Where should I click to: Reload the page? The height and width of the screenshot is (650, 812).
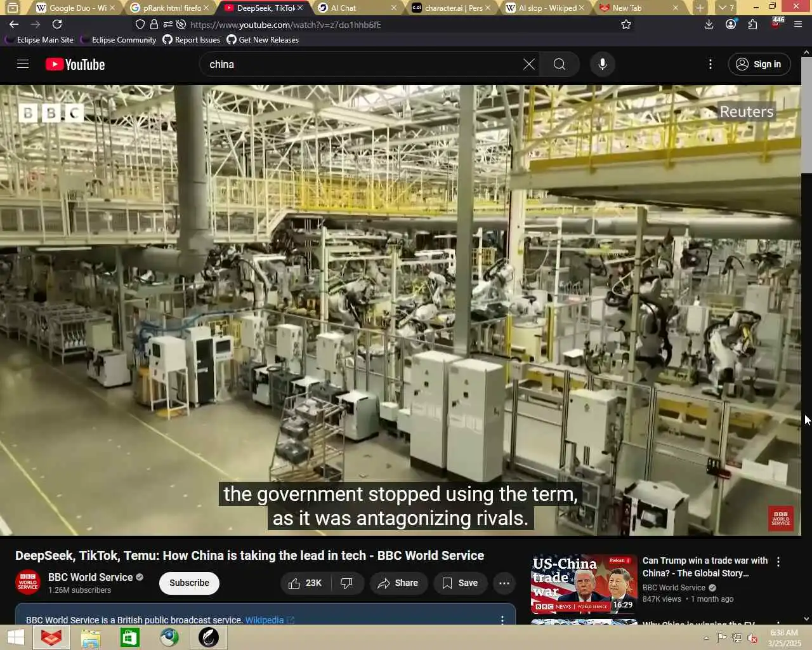coord(57,24)
